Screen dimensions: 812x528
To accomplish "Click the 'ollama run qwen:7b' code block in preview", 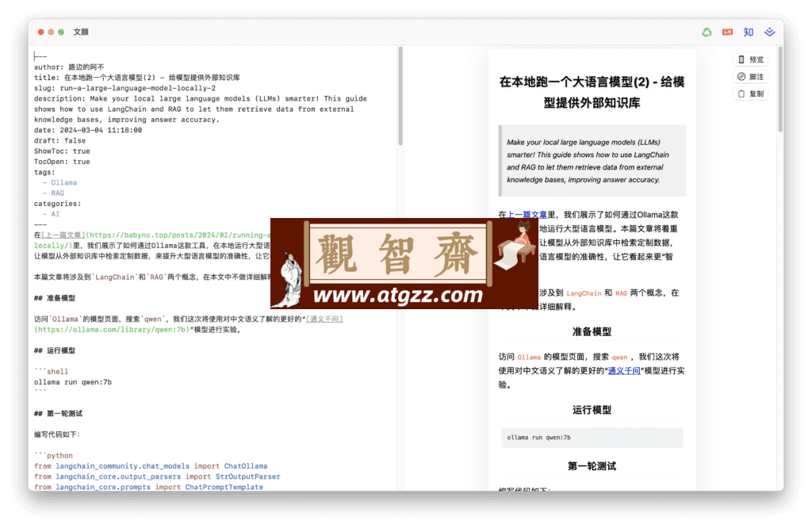I will click(x=592, y=438).
